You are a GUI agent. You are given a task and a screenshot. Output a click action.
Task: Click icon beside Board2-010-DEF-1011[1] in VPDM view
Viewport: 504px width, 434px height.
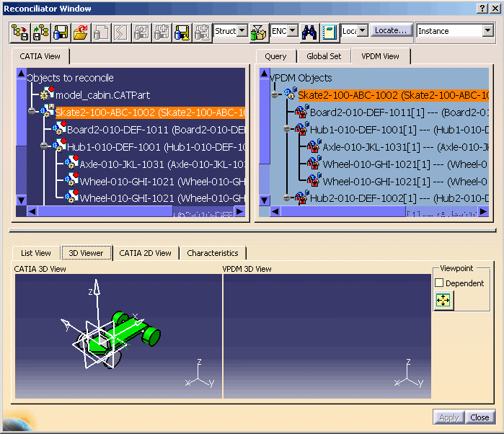[301, 111]
